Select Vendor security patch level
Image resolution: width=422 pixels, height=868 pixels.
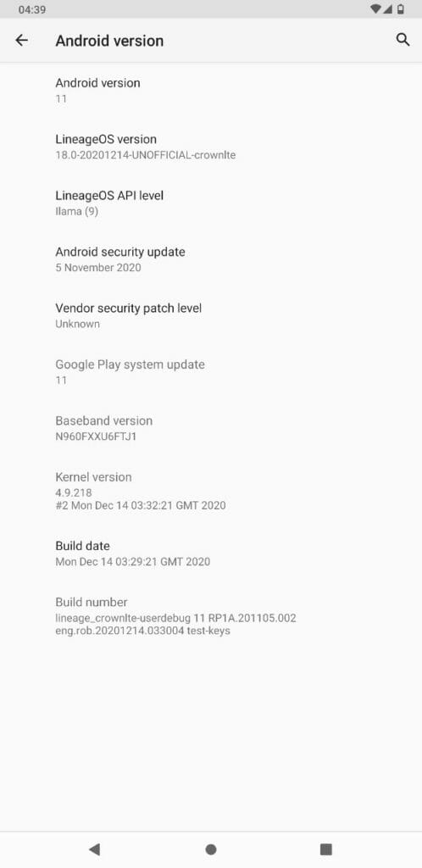[x=211, y=315]
